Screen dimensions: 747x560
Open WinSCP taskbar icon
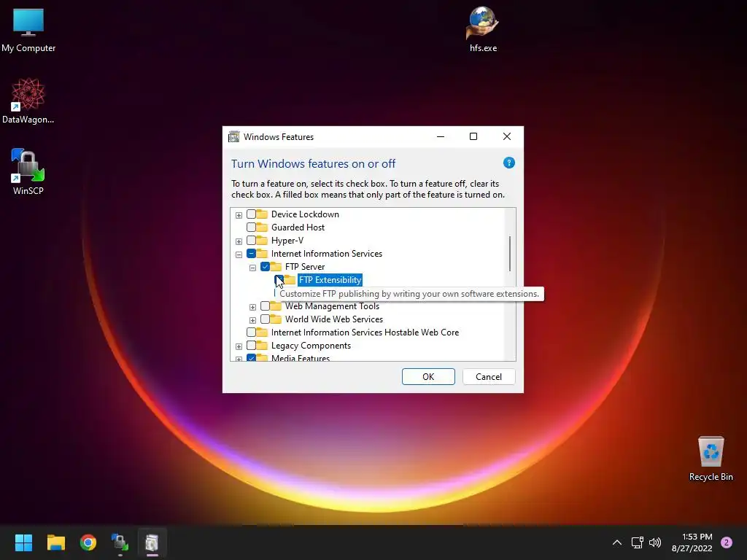pyautogui.click(x=120, y=542)
